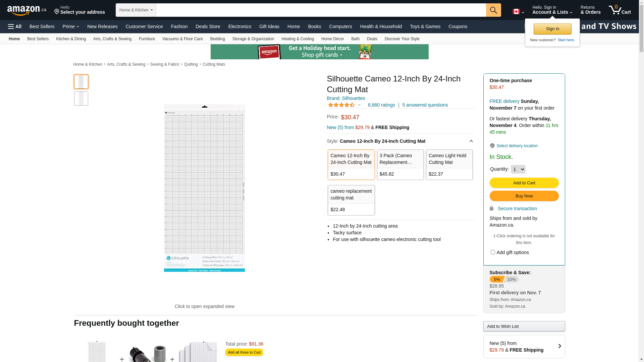Click the star rating icons
644x362 pixels.
tap(341, 105)
